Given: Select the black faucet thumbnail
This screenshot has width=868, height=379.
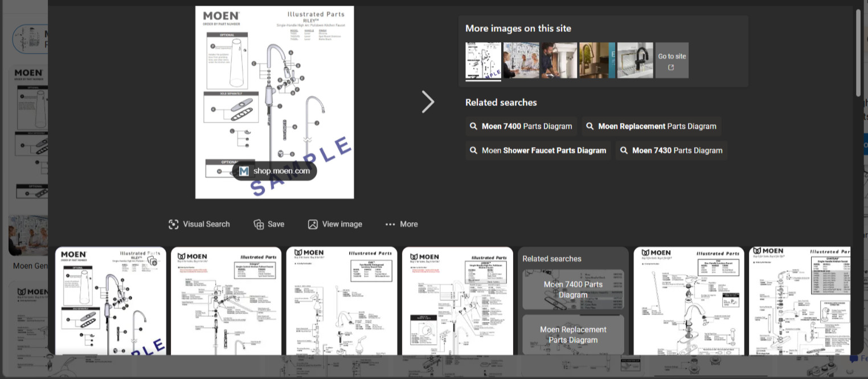Looking at the screenshot, I should tap(635, 60).
